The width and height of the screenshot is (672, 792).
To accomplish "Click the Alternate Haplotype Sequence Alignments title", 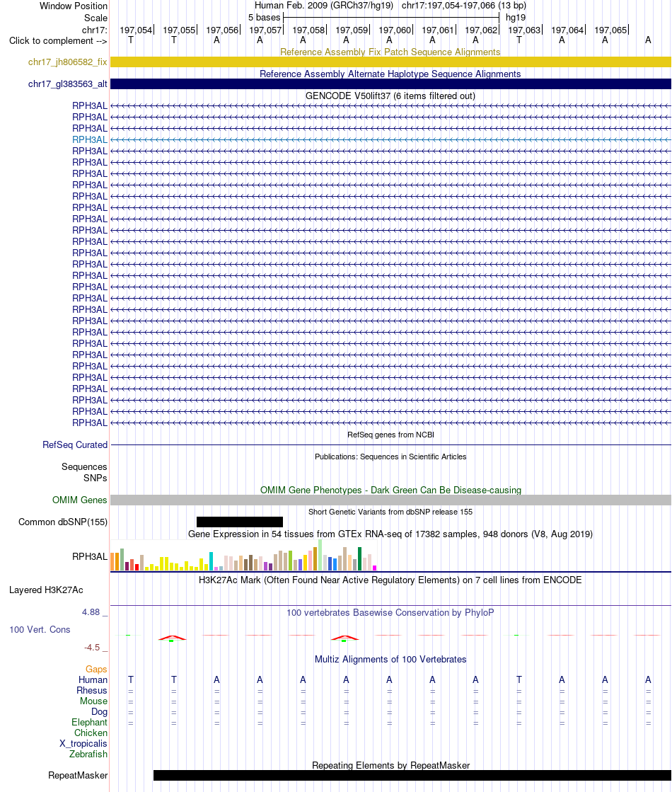I will click(x=390, y=74).
